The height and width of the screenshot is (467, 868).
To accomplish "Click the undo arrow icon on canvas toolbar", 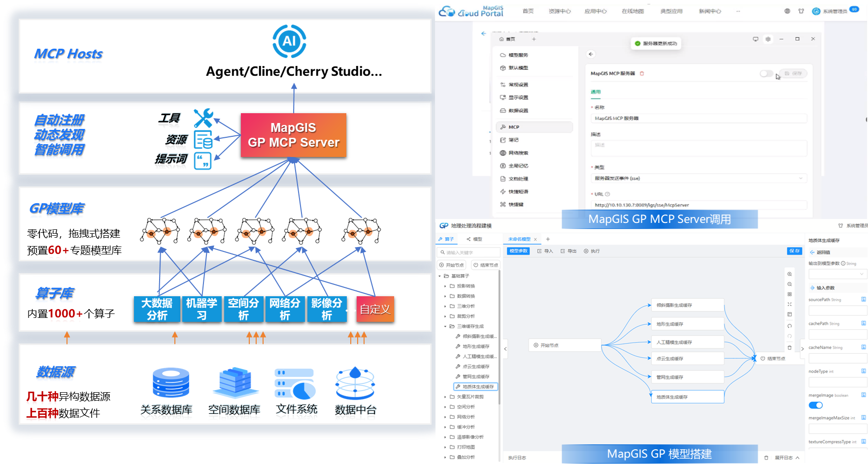I will [790, 326].
